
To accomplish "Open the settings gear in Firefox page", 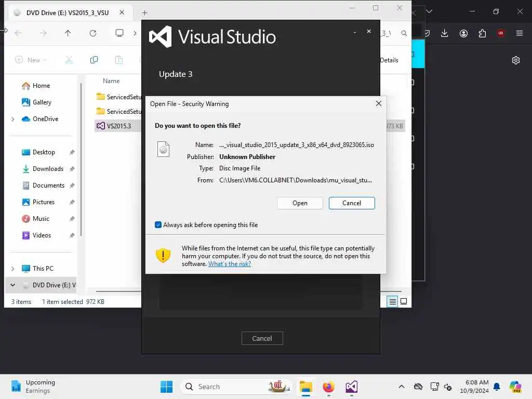I will tap(516, 60).
